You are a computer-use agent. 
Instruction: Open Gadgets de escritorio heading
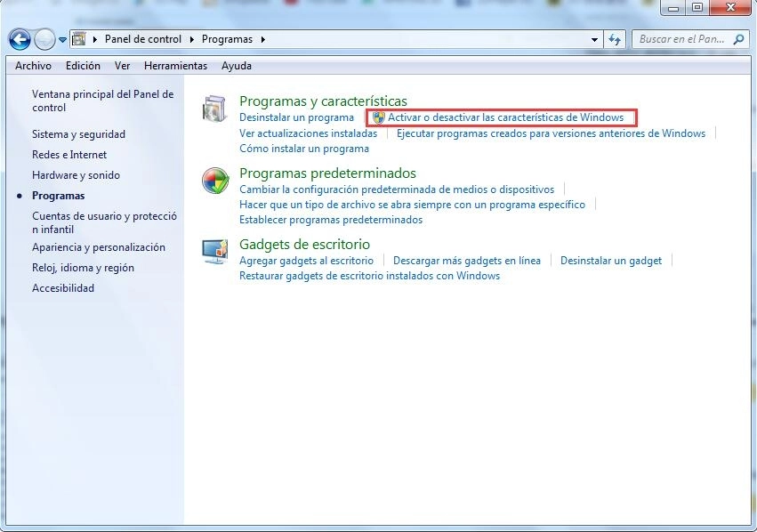coord(304,245)
